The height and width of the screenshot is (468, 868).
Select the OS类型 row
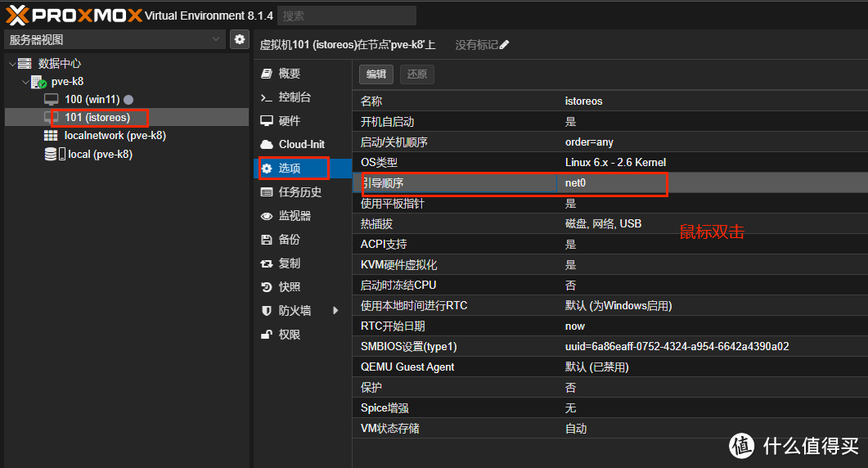tap(610, 163)
